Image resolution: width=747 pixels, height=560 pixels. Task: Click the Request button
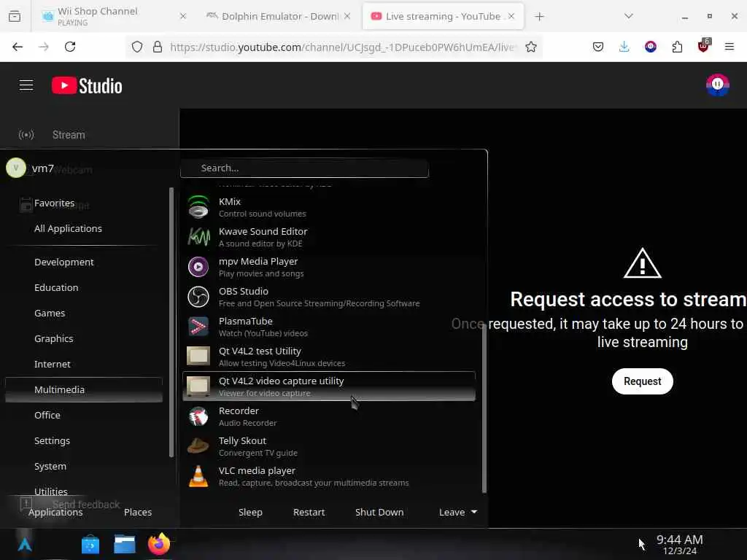pyautogui.click(x=642, y=381)
